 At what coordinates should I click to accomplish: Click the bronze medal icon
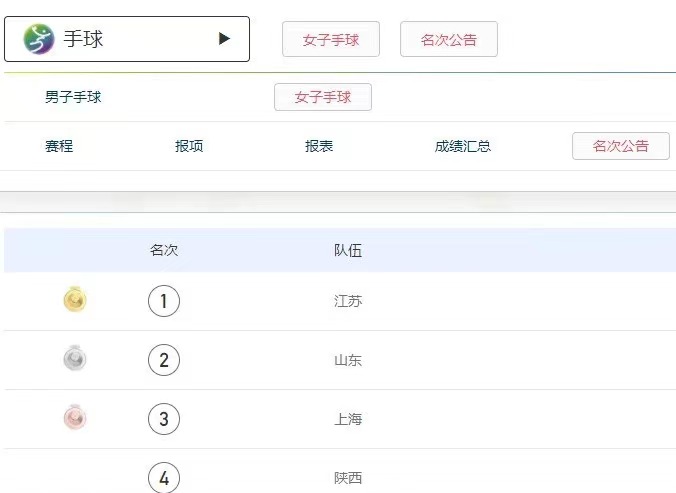pos(75,418)
